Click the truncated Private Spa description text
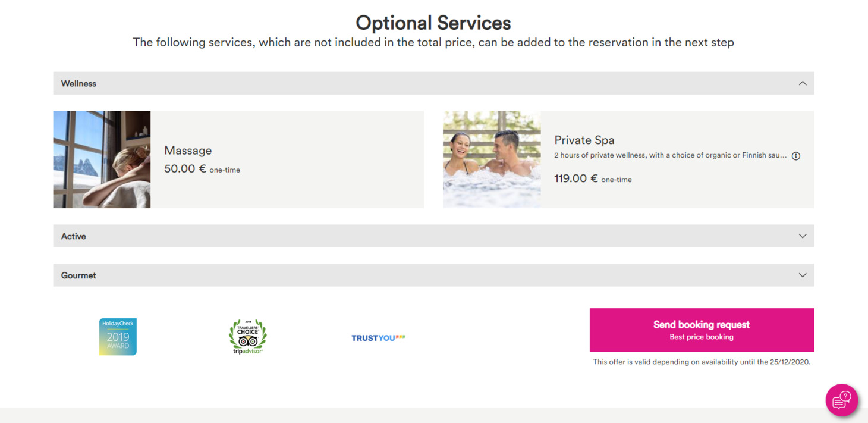Image resolution: width=868 pixels, height=423 pixels. pyautogui.click(x=670, y=156)
